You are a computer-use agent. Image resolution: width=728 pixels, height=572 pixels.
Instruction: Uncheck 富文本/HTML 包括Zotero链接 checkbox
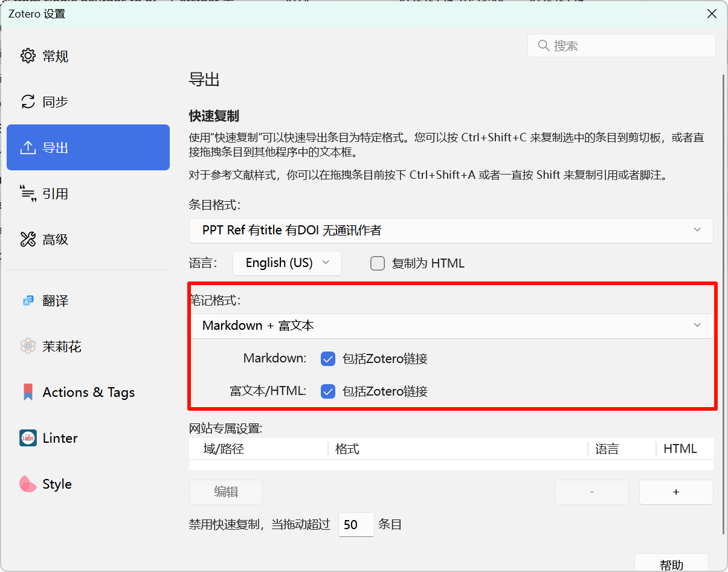(x=328, y=391)
